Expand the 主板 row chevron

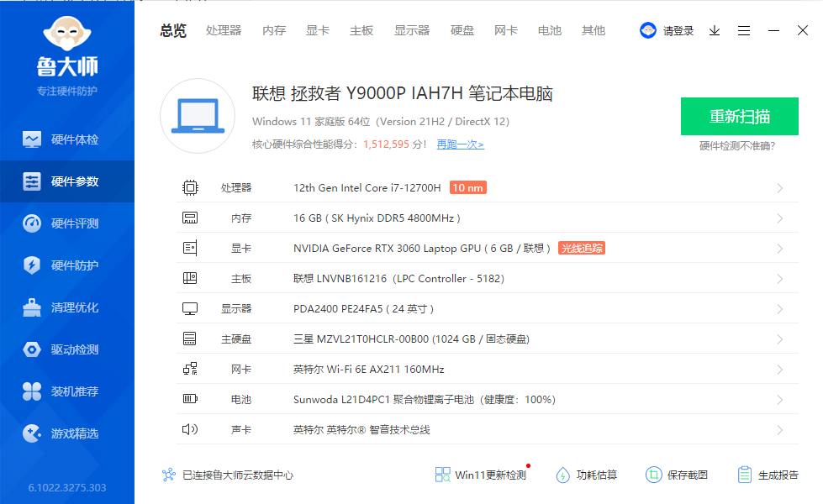[x=780, y=279]
